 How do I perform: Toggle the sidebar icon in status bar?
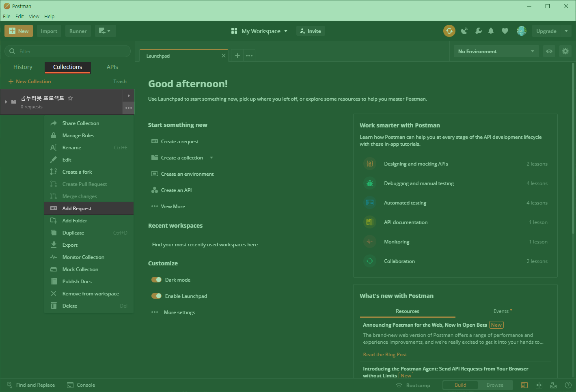point(524,385)
